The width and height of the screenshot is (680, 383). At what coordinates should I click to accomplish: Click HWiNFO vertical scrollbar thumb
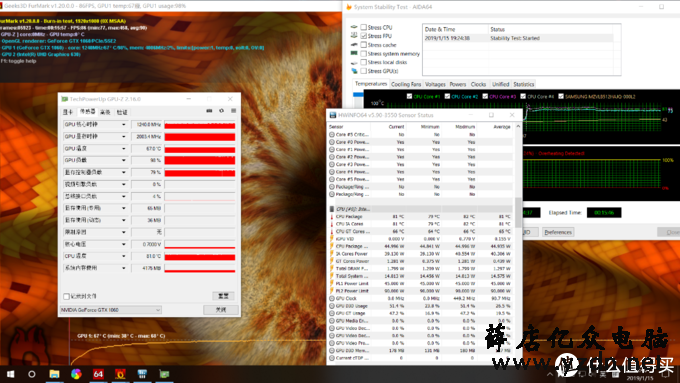[x=518, y=213]
